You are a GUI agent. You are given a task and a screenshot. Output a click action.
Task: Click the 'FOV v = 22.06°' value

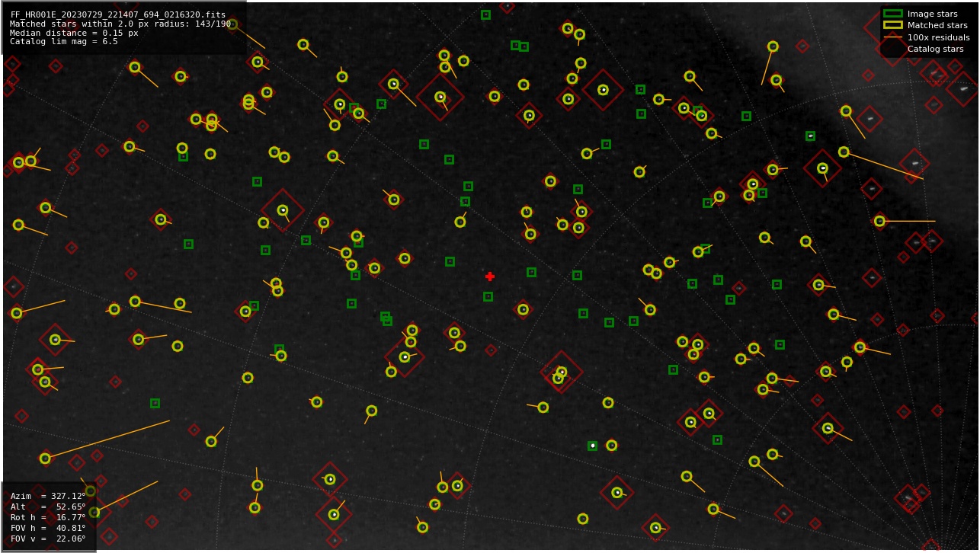tap(48, 539)
